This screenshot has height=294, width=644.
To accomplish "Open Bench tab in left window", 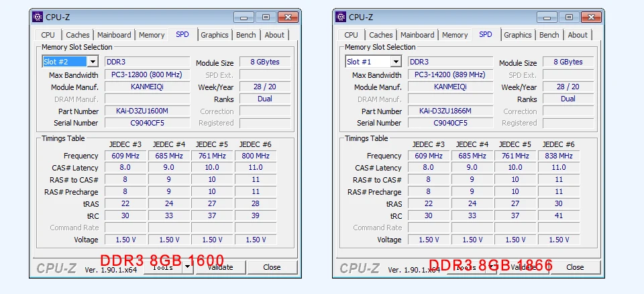I will [x=246, y=35].
